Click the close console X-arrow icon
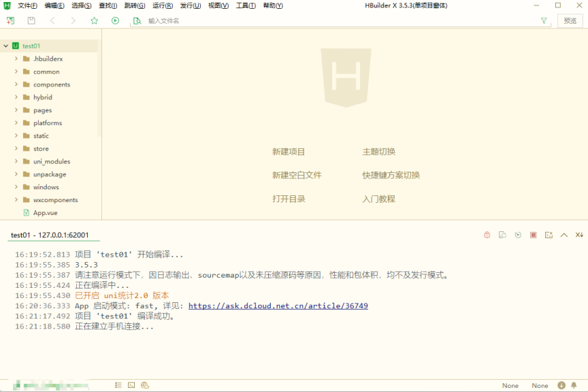 (579, 235)
